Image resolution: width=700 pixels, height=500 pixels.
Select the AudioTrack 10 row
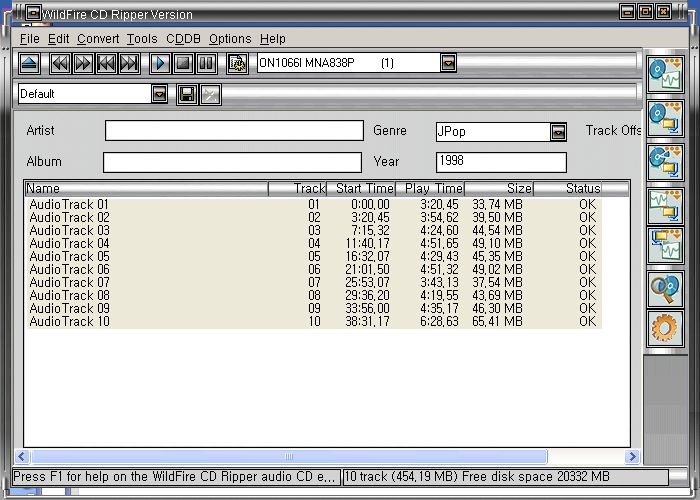[314, 321]
